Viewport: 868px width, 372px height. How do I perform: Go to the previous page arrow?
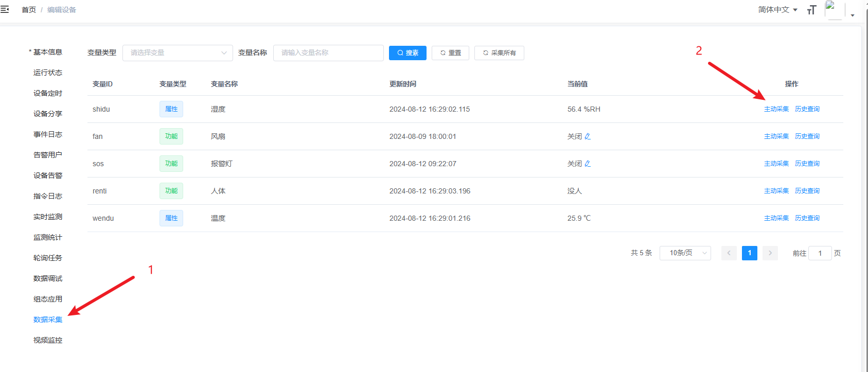pos(729,253)
